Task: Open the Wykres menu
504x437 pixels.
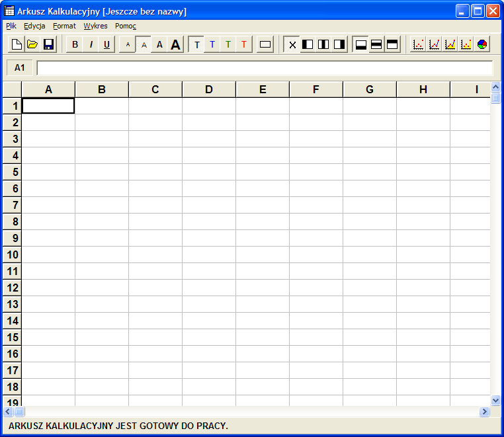Action: point(95,26)
